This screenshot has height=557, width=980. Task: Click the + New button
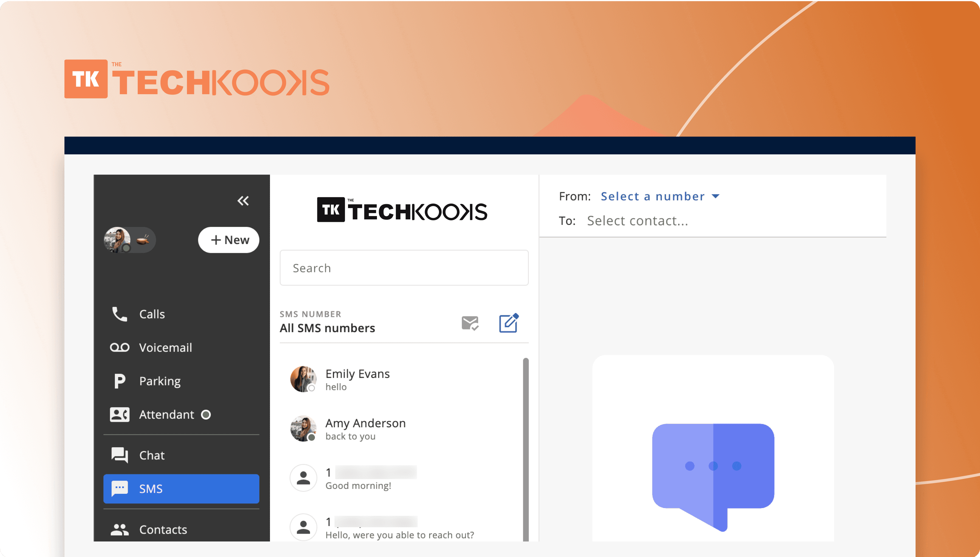[x=229, y=240]
